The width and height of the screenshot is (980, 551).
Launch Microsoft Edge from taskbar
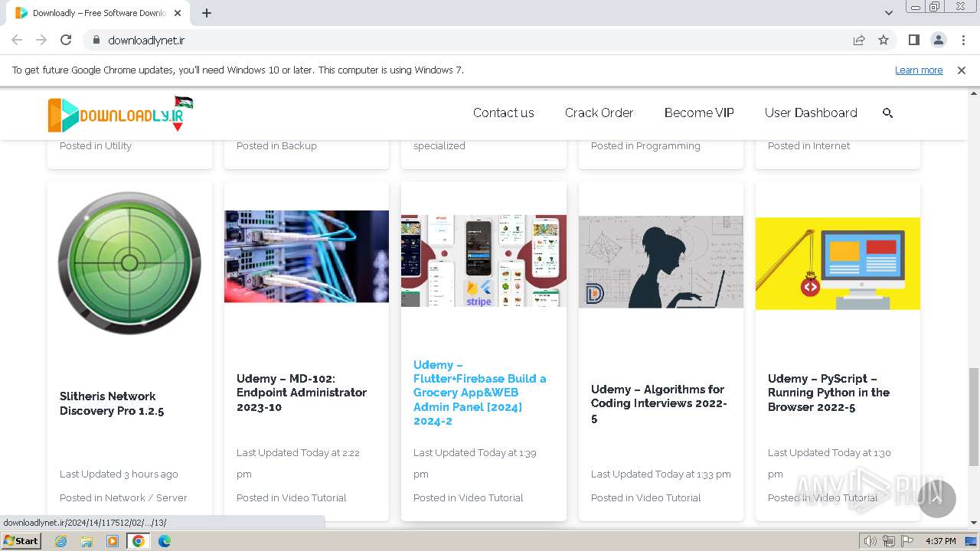164,541
